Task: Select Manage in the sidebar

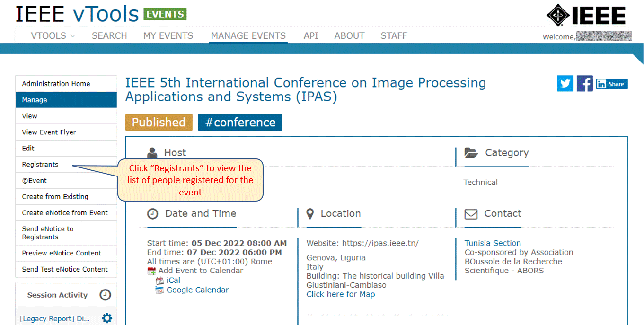Action: [66, 100]
